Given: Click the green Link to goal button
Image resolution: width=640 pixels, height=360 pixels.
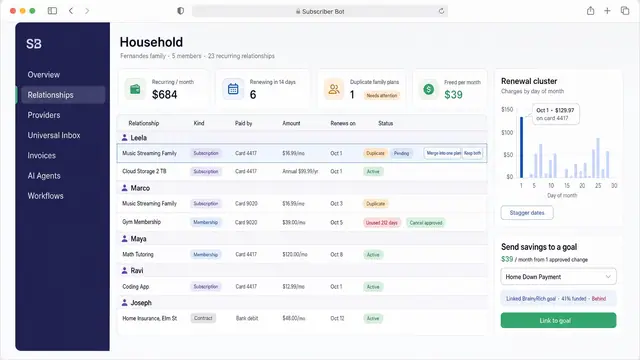Looking at the screenshot, I should click(x=558, y=320).
